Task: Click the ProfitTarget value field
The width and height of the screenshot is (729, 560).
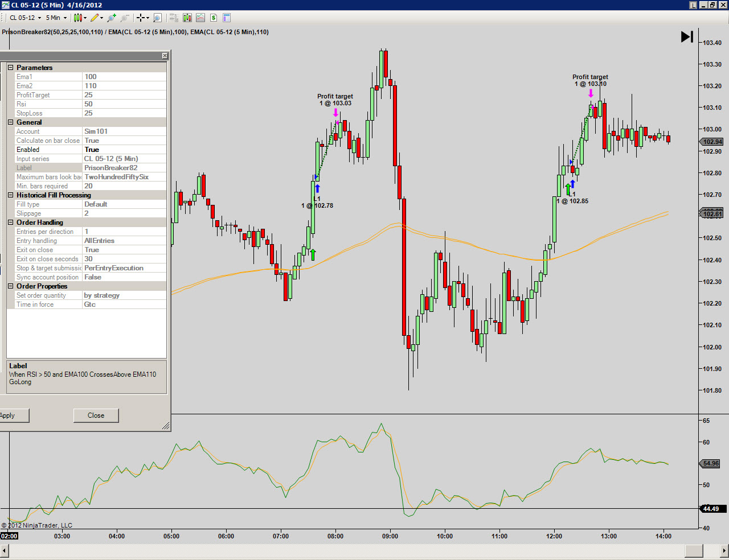Action: [x=125, y=95]
